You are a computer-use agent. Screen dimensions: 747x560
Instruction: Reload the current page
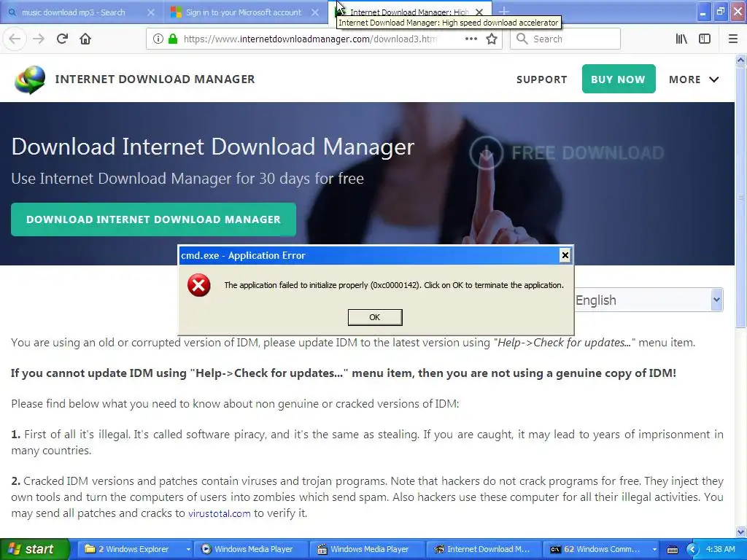(62, 39)
